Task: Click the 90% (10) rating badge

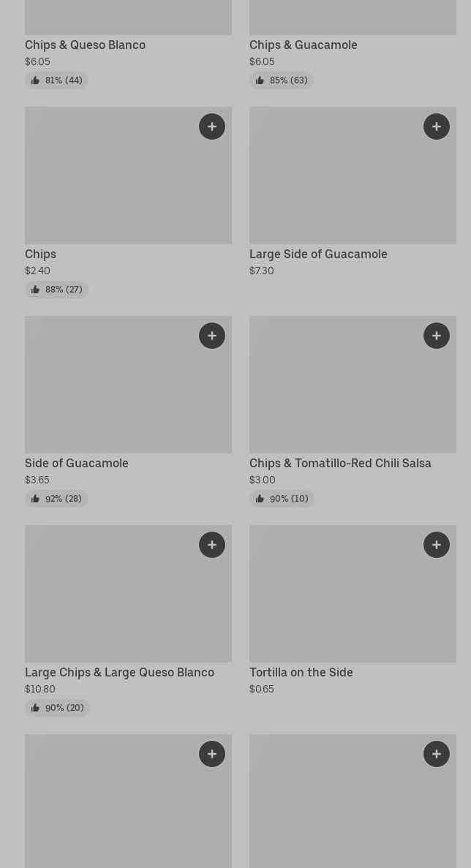Action: [x=282, y=499]
